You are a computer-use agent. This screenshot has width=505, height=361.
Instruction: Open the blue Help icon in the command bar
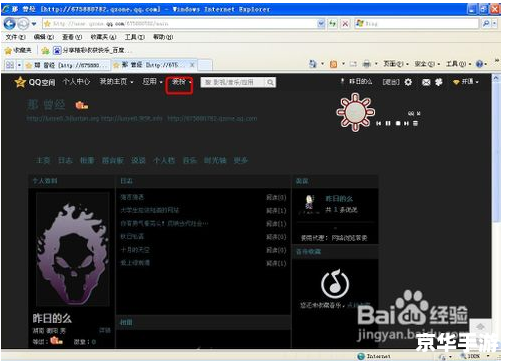(x=479, y=64)
